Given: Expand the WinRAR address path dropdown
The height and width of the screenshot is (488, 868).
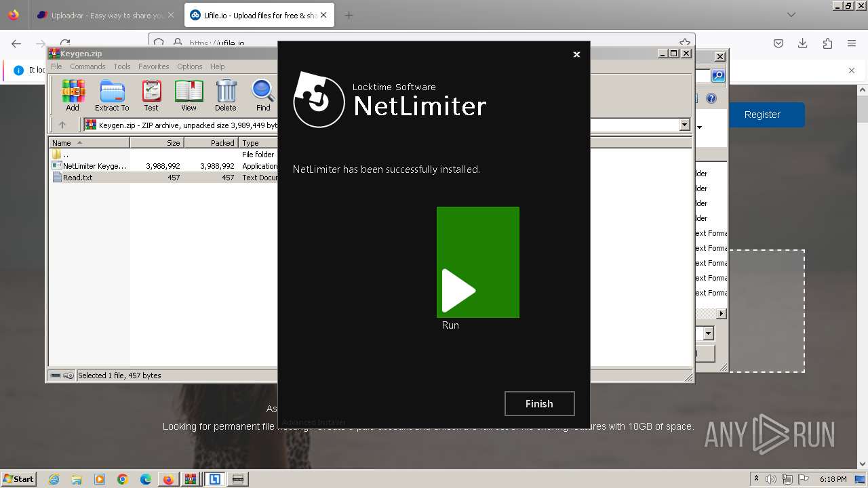Looking at the screenshot, I should tap(684, 125).
